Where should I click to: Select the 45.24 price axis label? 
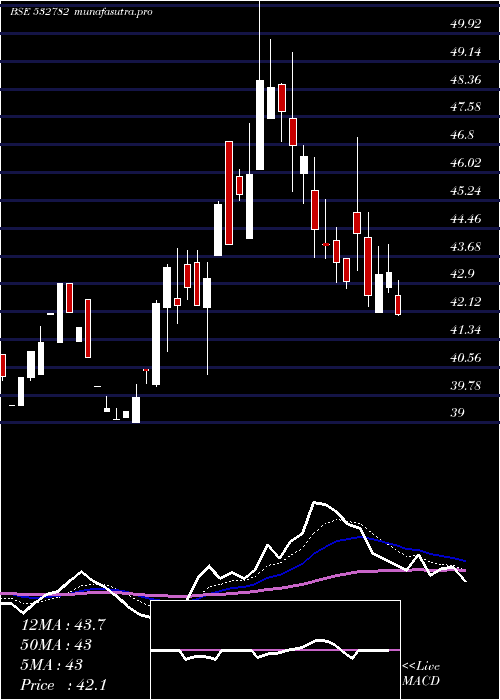(x=466, y=191)
